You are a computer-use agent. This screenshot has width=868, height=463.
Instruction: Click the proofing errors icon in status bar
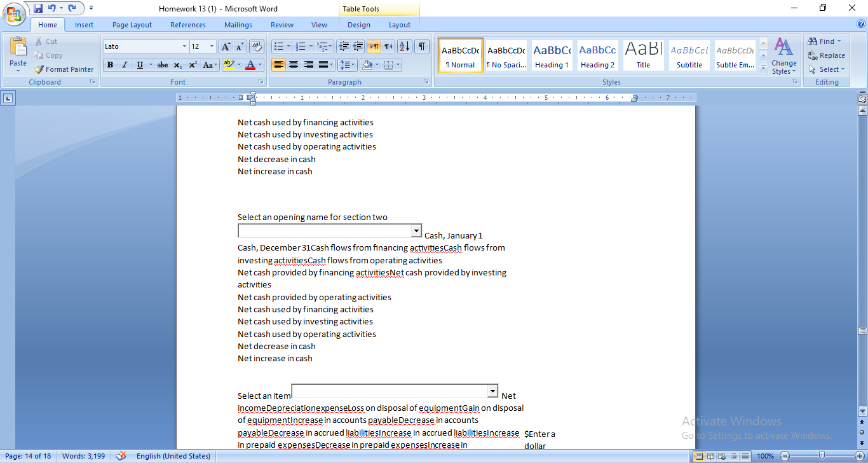[x=120, y=455]
